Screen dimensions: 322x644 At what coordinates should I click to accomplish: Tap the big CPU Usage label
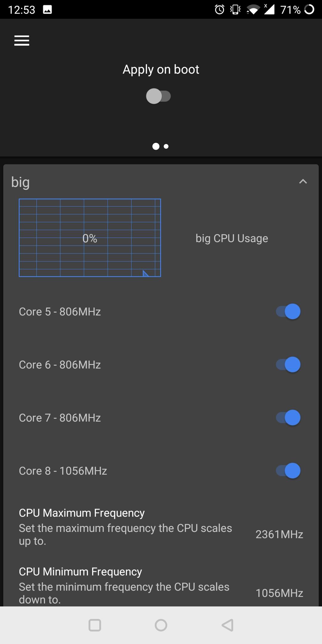[232, 239]
